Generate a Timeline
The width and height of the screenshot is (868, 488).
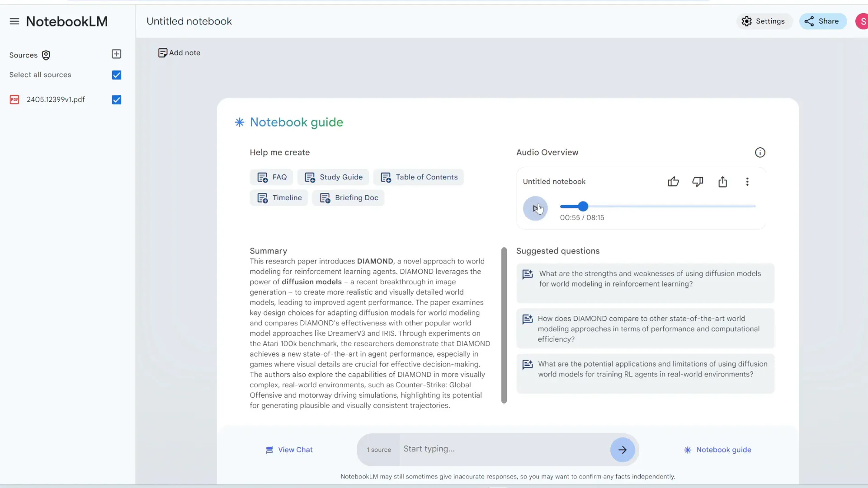(x=279, y=198)
